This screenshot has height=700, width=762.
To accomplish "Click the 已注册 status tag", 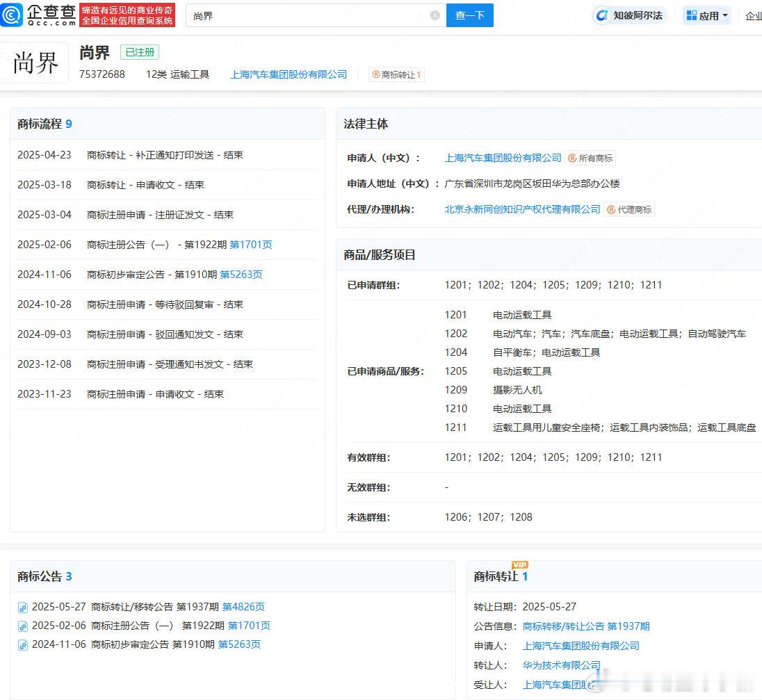I will 140,52.
